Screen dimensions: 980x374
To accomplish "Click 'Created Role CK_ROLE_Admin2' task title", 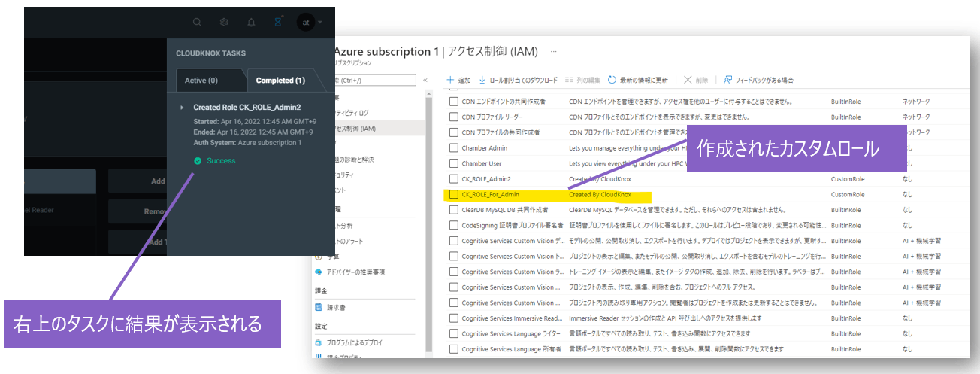I will (247, 108).
